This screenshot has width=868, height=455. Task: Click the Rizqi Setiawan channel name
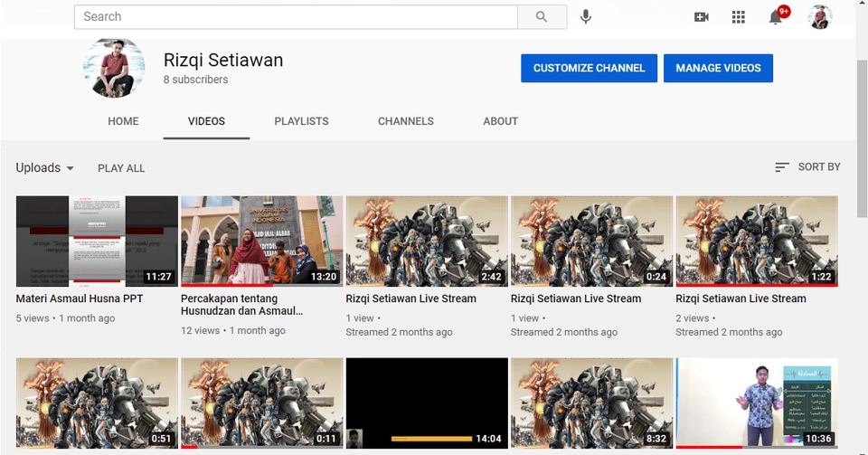[223, 60]
